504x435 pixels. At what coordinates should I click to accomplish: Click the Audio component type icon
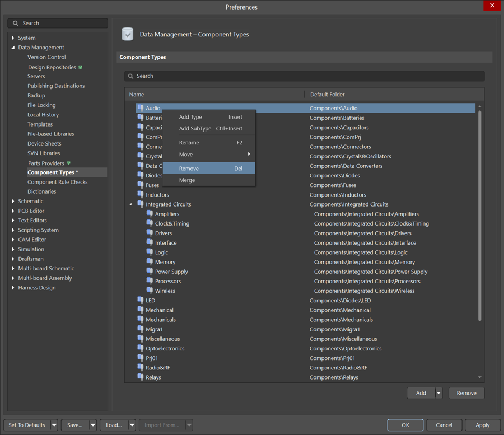141,108
